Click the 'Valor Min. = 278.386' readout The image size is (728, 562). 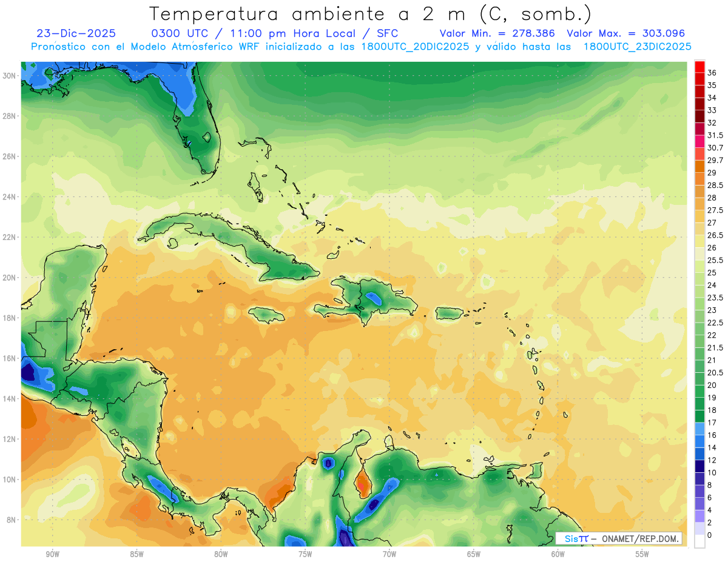(498, 33)
